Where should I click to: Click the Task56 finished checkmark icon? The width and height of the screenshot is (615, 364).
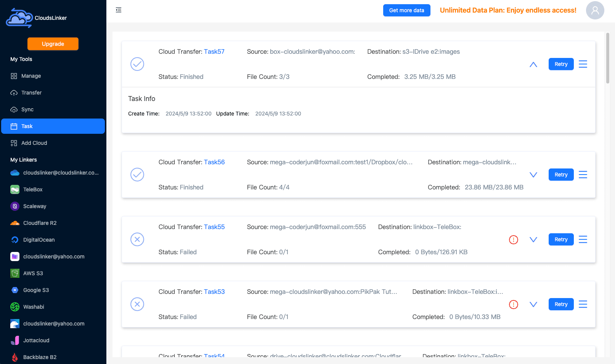[x=137, y=175]
